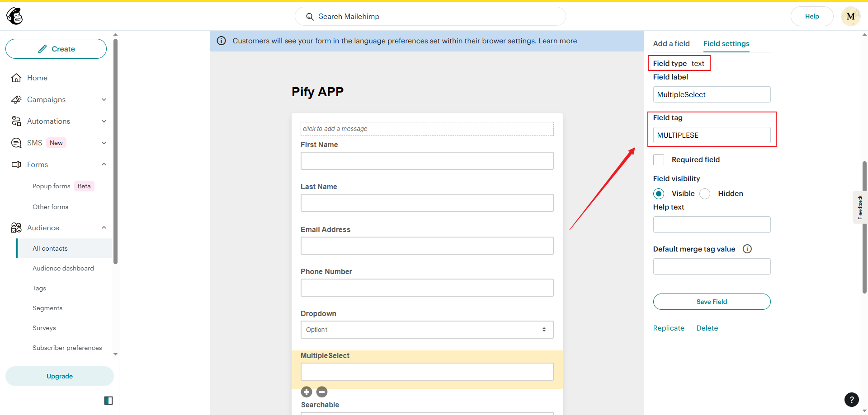Collapse the Forms section chevron
This screenshot has height=415, width=868.
[104, 164]
